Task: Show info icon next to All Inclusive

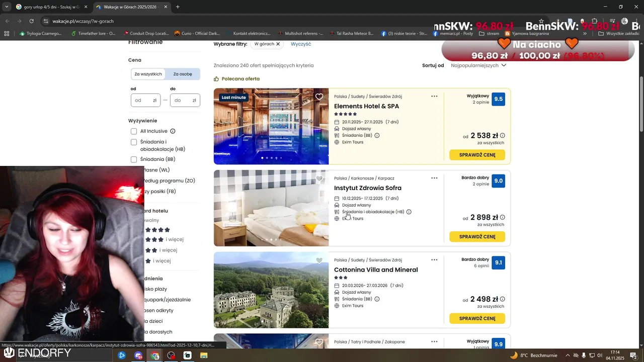Action: click(x=173, y=131)
